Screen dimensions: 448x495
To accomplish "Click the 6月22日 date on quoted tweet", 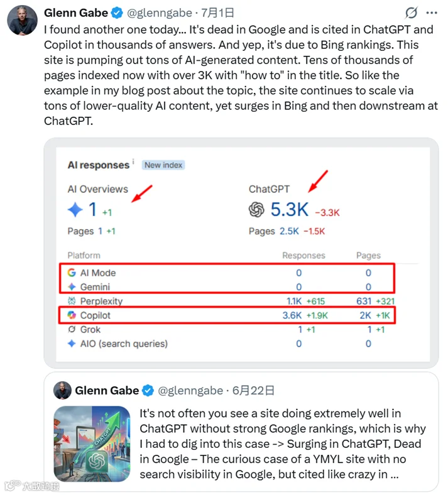I will coord(253,391).
